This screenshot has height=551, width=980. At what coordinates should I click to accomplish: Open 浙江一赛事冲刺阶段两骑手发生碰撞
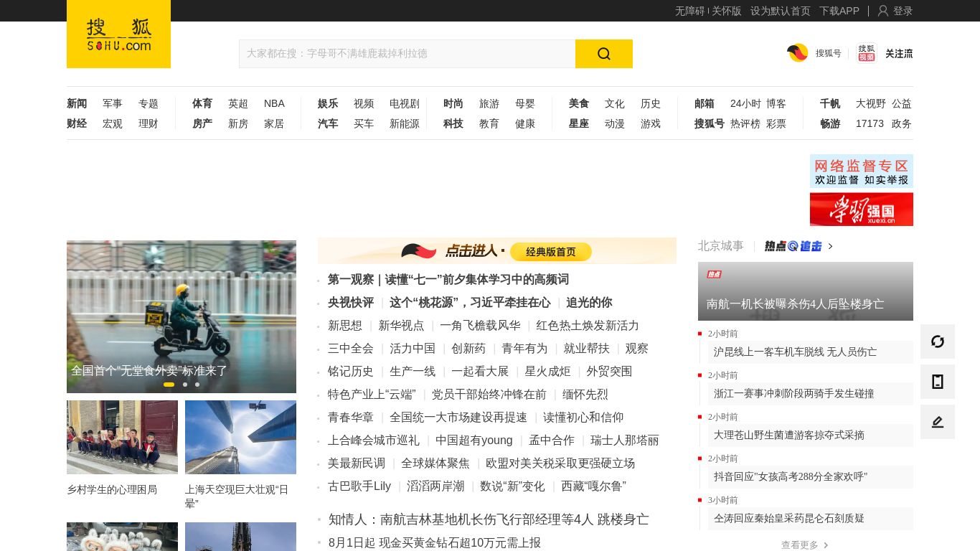tap(811, 393)
